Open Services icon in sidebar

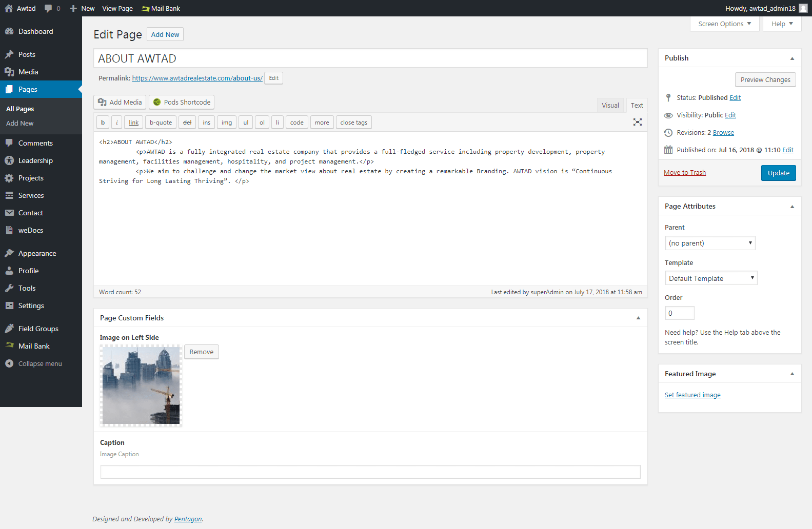9,195
